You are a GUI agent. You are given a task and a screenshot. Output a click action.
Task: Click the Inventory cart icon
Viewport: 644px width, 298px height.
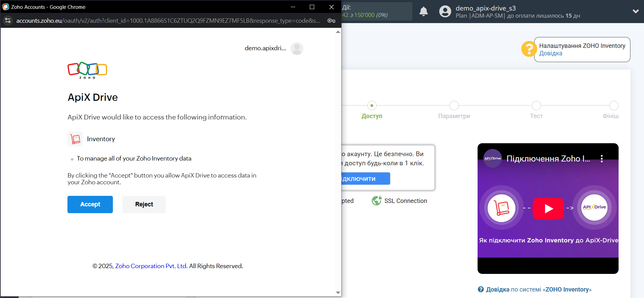click(x=75, y=139)
